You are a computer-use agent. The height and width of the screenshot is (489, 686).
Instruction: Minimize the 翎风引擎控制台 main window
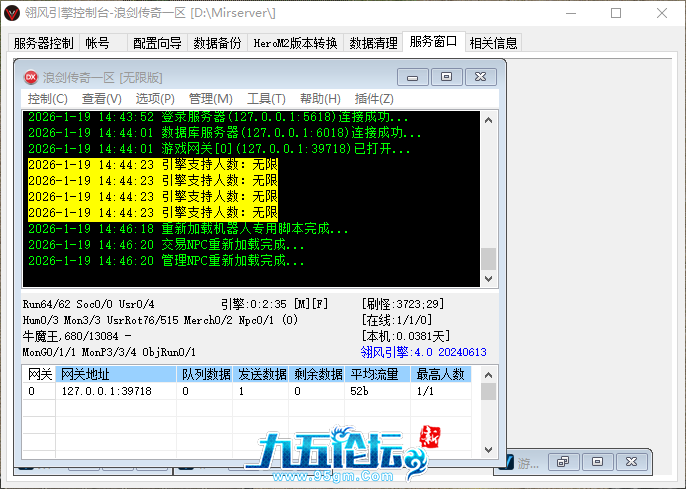click(570, 13)
